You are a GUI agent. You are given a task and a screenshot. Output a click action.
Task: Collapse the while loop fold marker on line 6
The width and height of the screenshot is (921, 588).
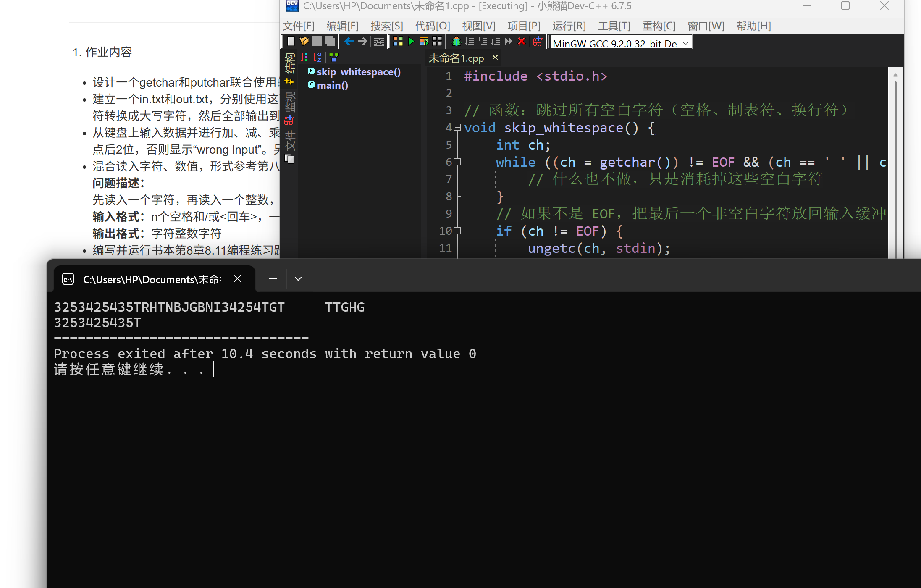tap(457, 162)
